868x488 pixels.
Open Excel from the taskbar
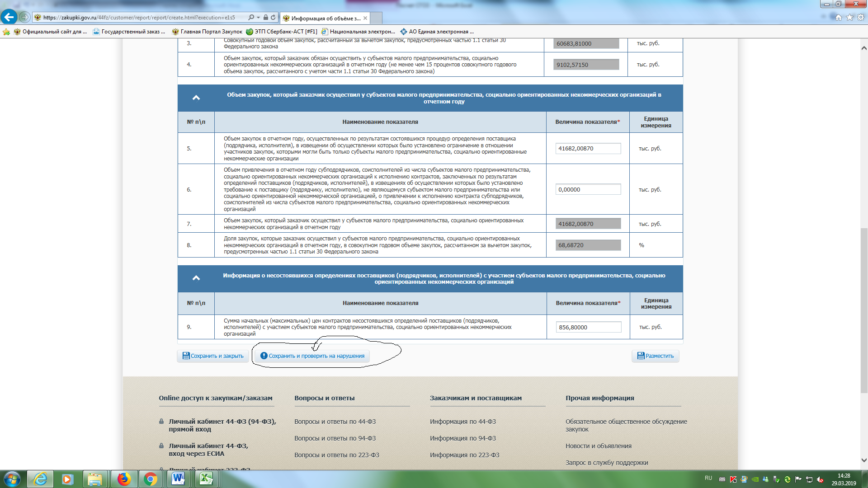coord(206,479)
